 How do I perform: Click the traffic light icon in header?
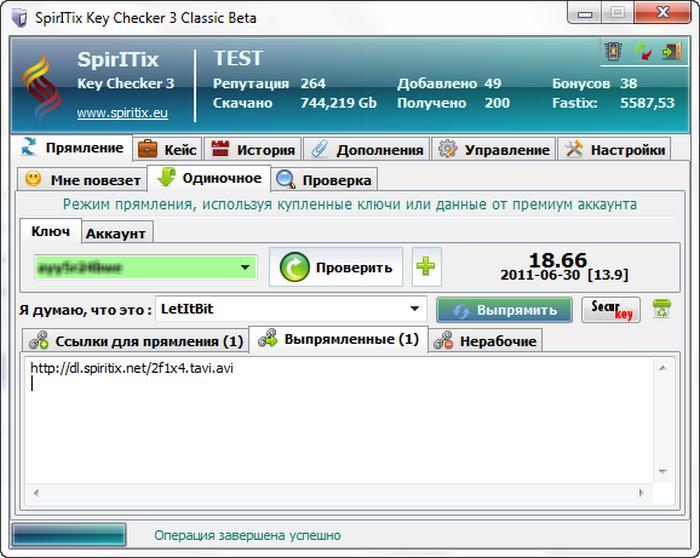(x=613, y=52)
